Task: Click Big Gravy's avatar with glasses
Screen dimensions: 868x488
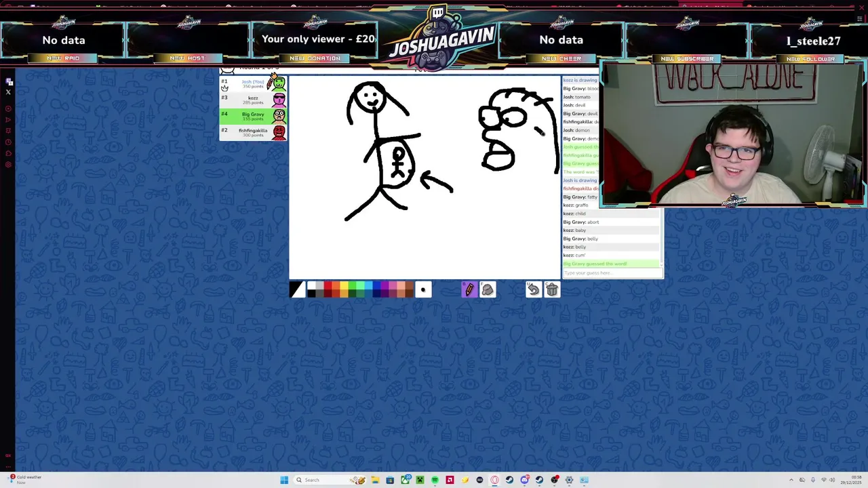Action: [x=279, y=116]
